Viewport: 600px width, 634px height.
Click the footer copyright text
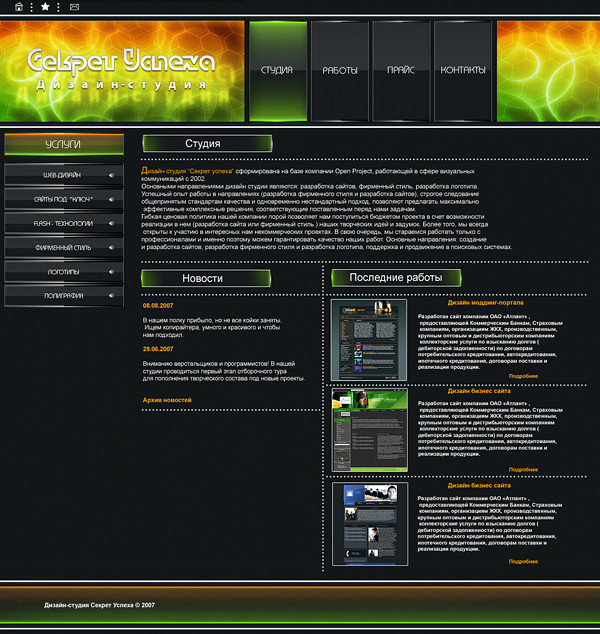click(99, 605)
